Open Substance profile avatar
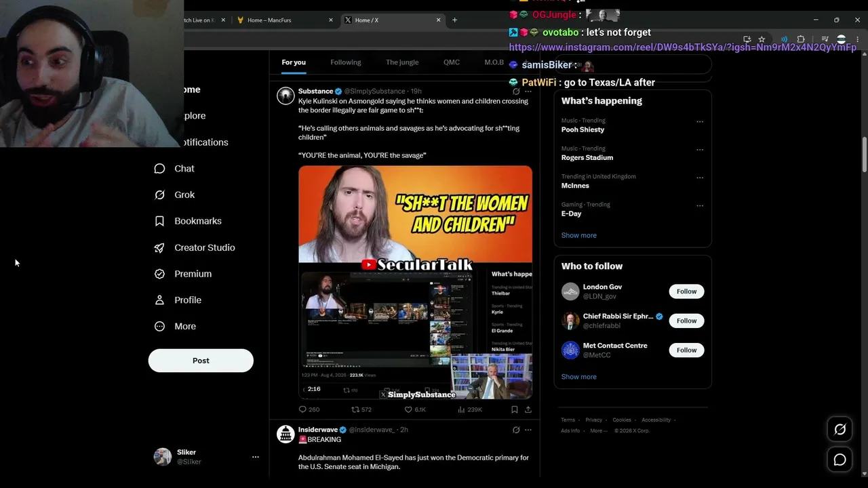This screenshot has height=488, width=868. click(285, 96)
